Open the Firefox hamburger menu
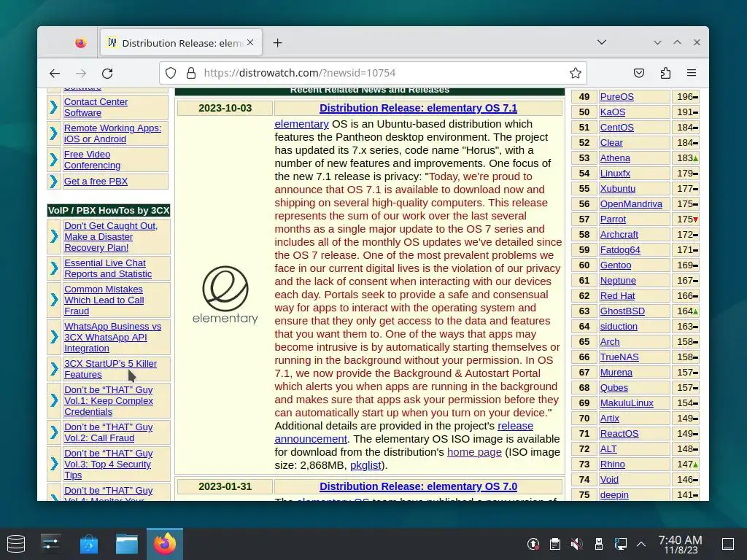Screen dimensions: 747x560 (x=692, y=73)
